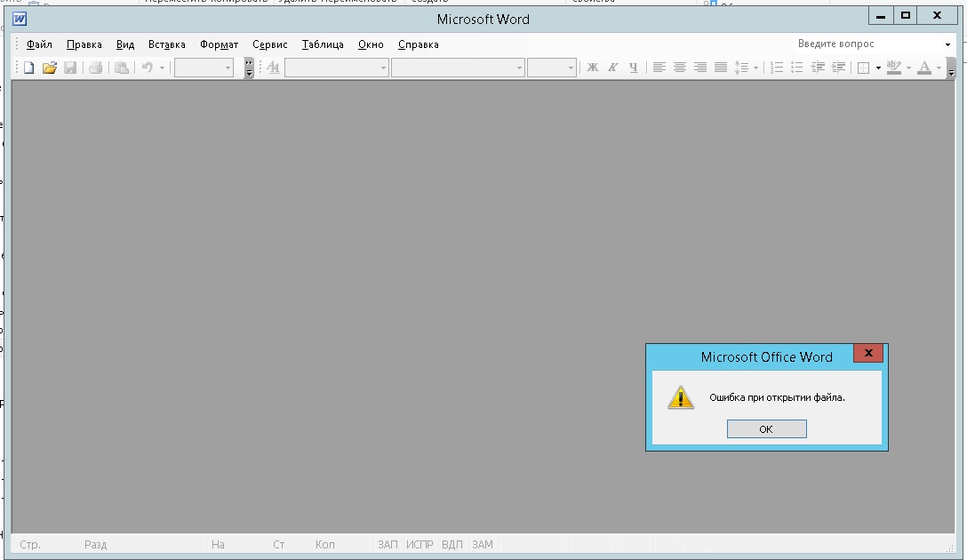Viewport: 967px width, 560px height.
Task: Open the Style combo box
Action: pyautogui.click(x=337, y=68)
